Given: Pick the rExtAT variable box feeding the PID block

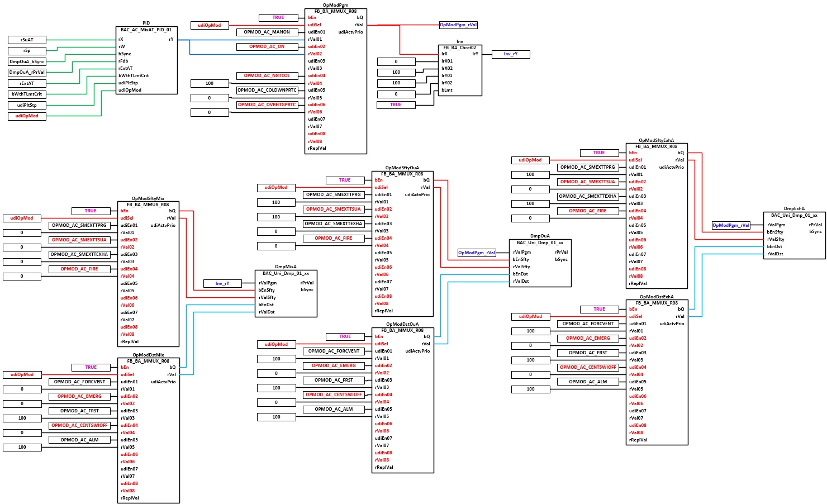Looking at the screenshot, I should tap(27, 83).
